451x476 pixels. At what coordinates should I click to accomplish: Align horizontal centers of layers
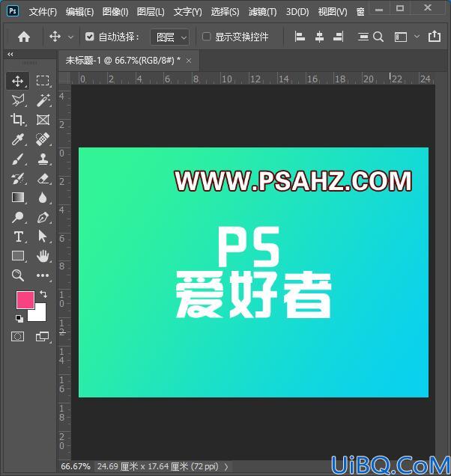[x=319, y=37]
